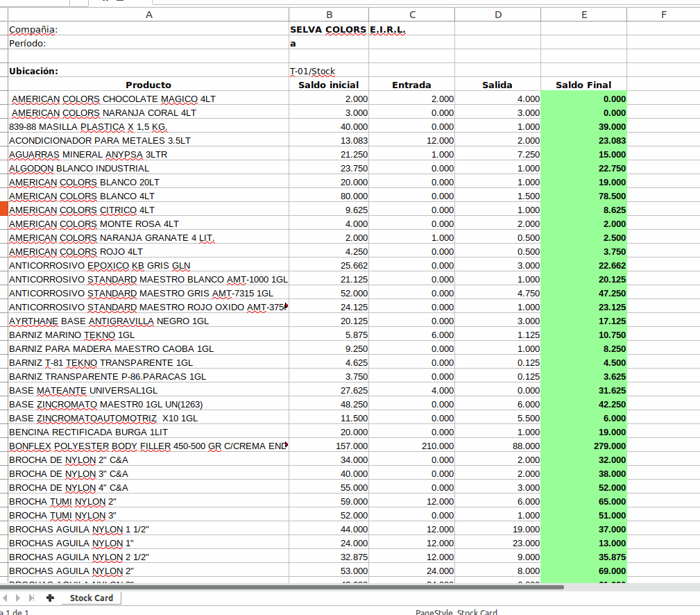Select column F header
The width and height of the screenshot is (700, 615).
click(x=663, y=15)
